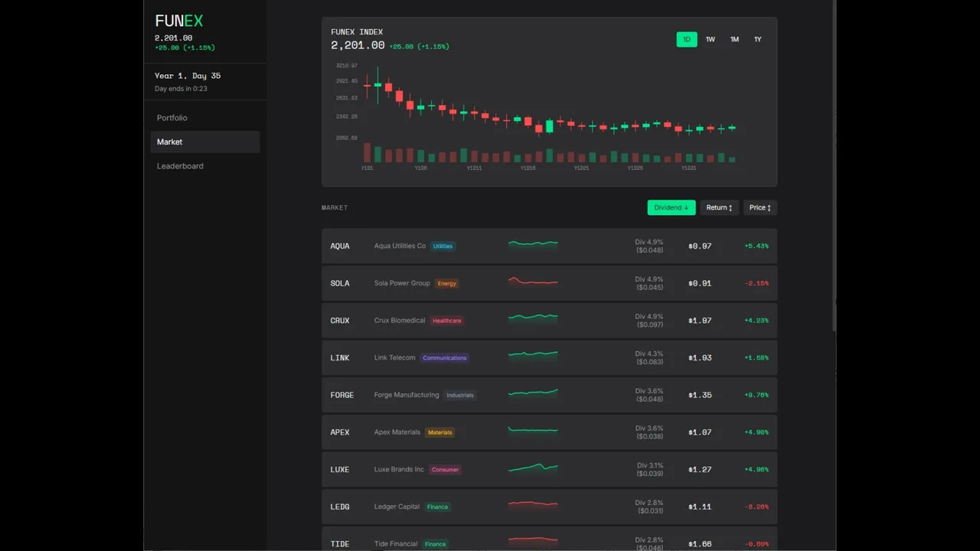Switch chart to 1W range
The image size is (980, 551).
pyautogui.click(x=710, y=39)
